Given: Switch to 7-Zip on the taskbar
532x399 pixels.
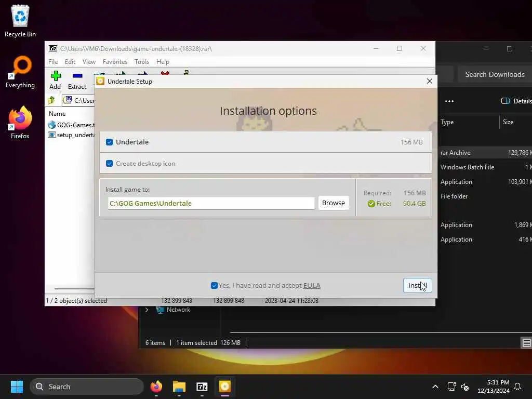Looking at the screenshot, I should (202, 387).
